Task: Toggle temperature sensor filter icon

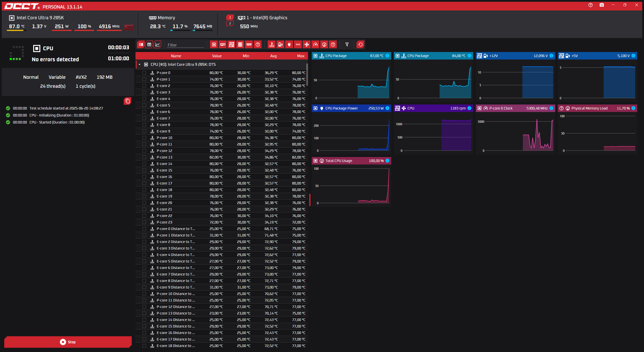Action: pyautogui.click(x=271, y=44)
